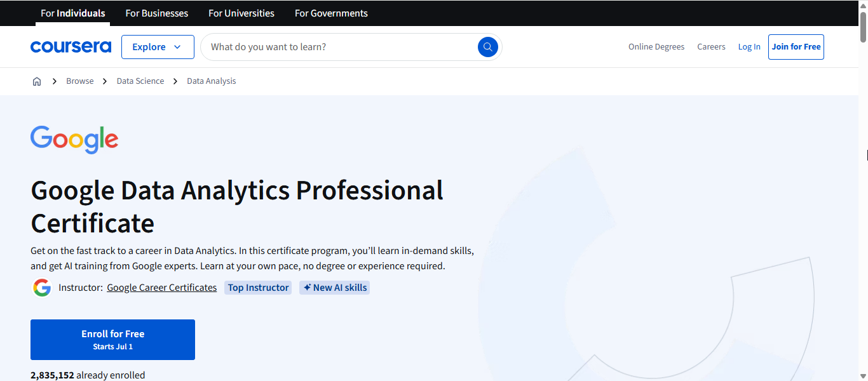Go to the Data Analysis breadcrumb

pos(212,81)
